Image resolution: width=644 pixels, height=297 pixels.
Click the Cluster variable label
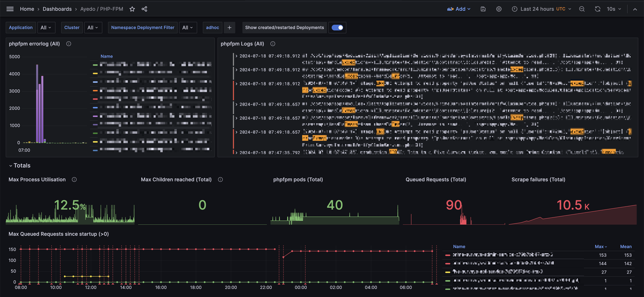72,28
